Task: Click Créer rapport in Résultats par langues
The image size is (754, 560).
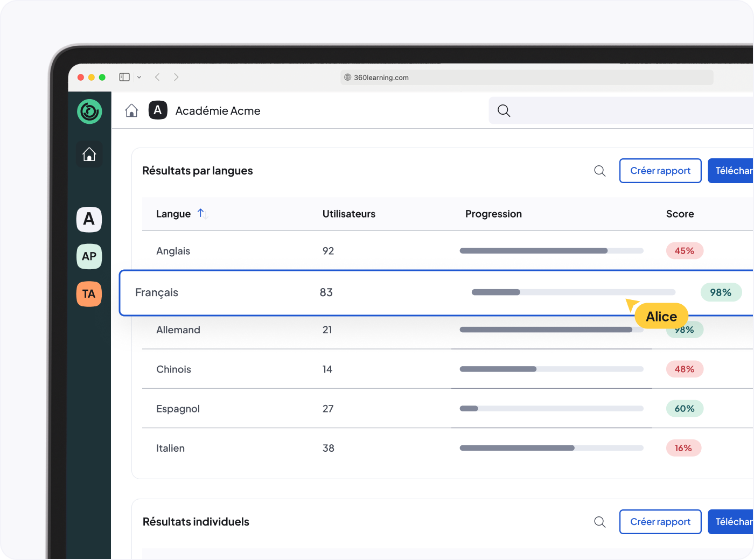Action: 660,171
